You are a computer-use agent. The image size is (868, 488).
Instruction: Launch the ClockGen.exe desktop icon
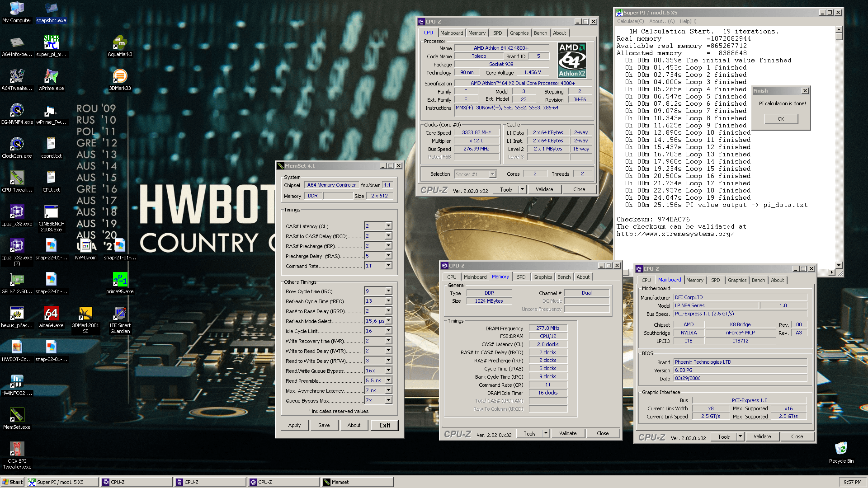[x=17, y=148]
